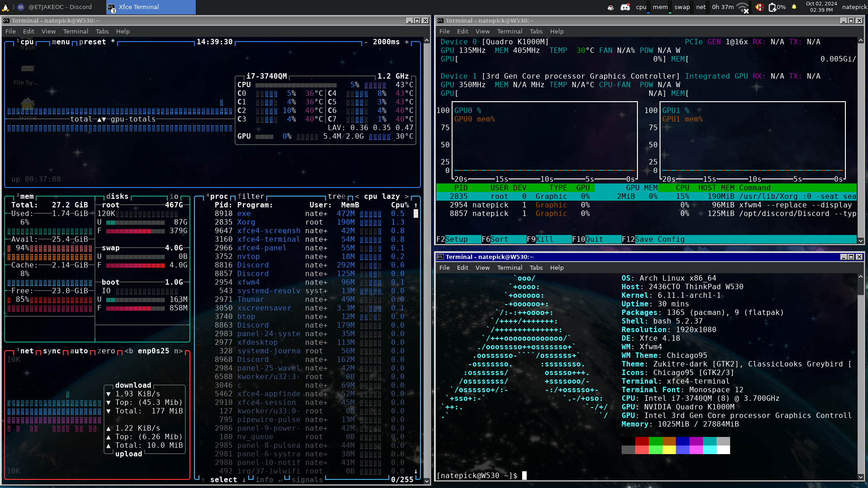Viewport: 868px width, 488px height.
Task: Open the btop menu button
Action: coord(61,42)
